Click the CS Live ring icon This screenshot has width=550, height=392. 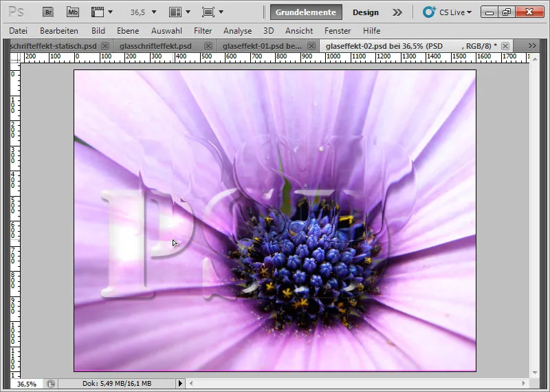point(428,12)
